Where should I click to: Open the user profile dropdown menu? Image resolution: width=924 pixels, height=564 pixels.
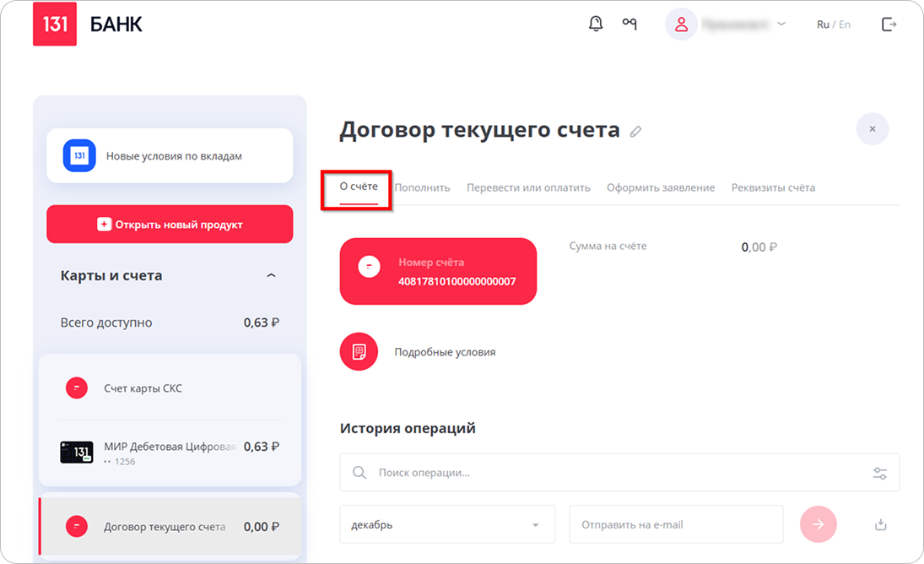tap(726, 24)
